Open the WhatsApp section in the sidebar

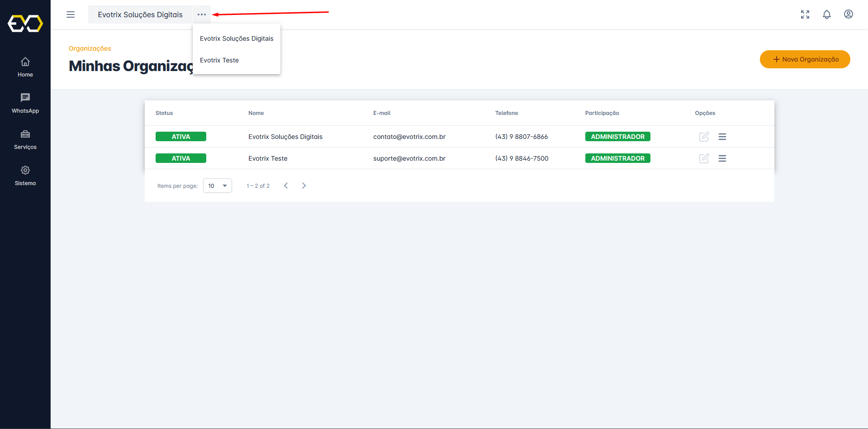[x=25, y=103]
